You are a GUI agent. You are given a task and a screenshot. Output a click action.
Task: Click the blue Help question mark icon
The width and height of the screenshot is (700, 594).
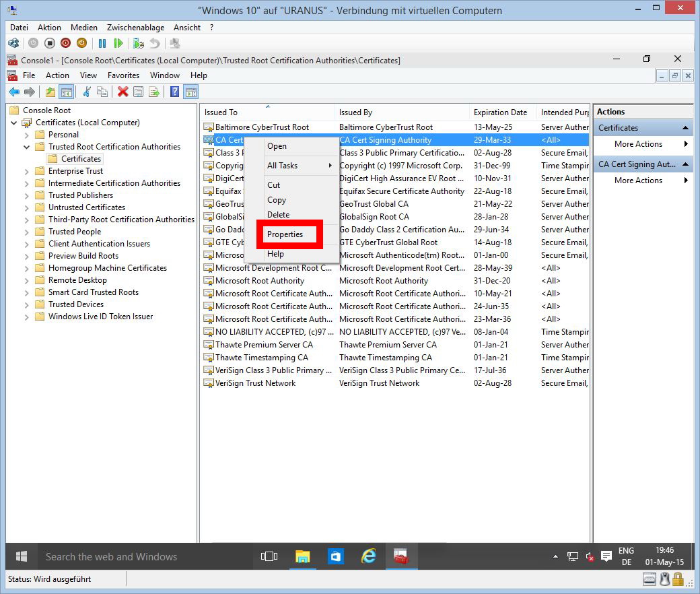tap(174, 92)
